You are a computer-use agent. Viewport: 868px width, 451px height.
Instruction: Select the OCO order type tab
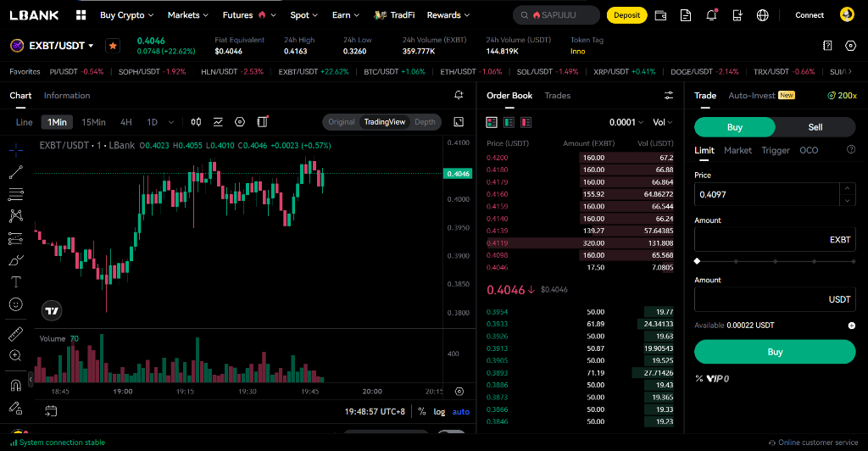tap(809, 150)
